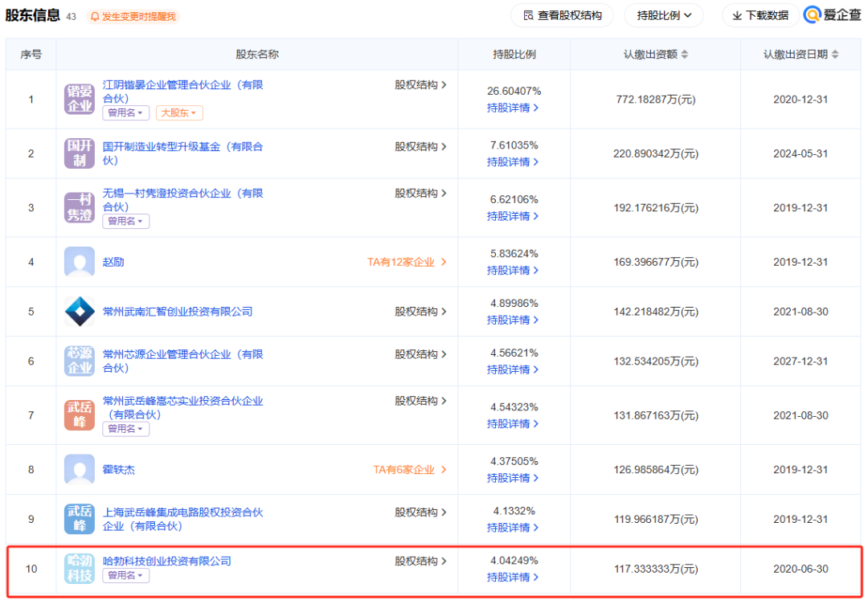
Task: Expand 曾用名 for 江阴锴晏企业管理合伙企业
Action: pos(125,112)
